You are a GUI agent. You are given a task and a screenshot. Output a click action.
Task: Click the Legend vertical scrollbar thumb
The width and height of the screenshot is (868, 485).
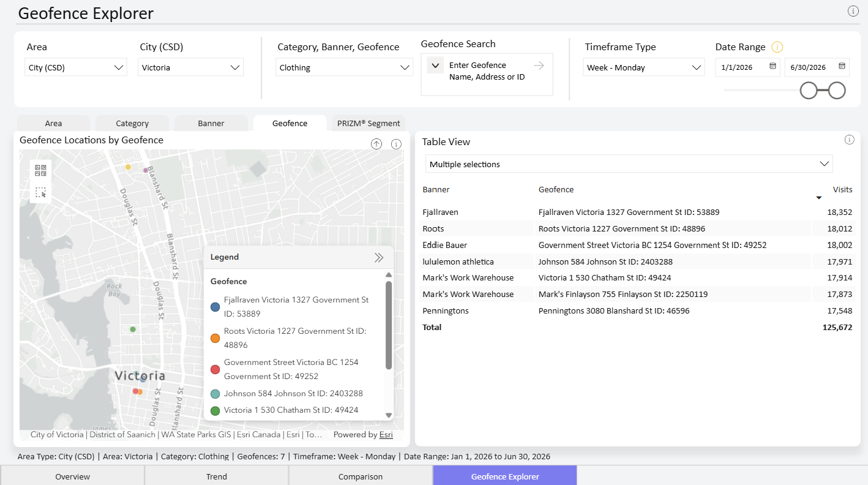click(x=389, y=325)
